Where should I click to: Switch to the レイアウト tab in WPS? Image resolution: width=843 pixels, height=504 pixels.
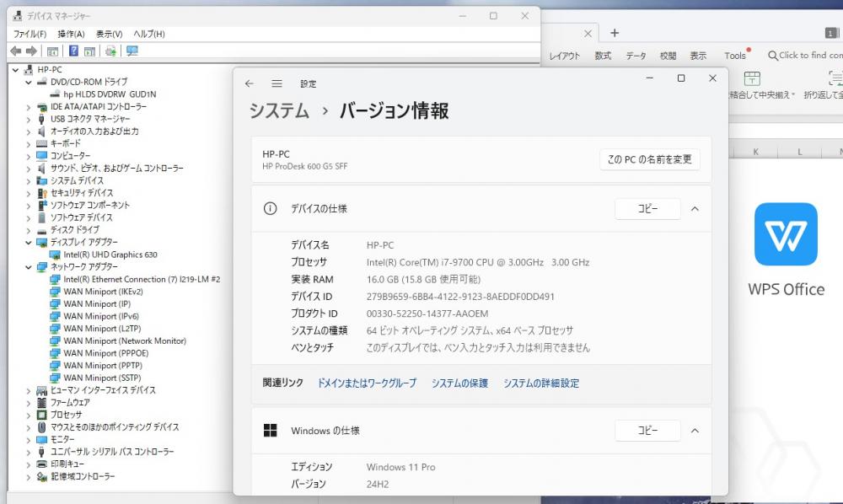click(565, 56)
